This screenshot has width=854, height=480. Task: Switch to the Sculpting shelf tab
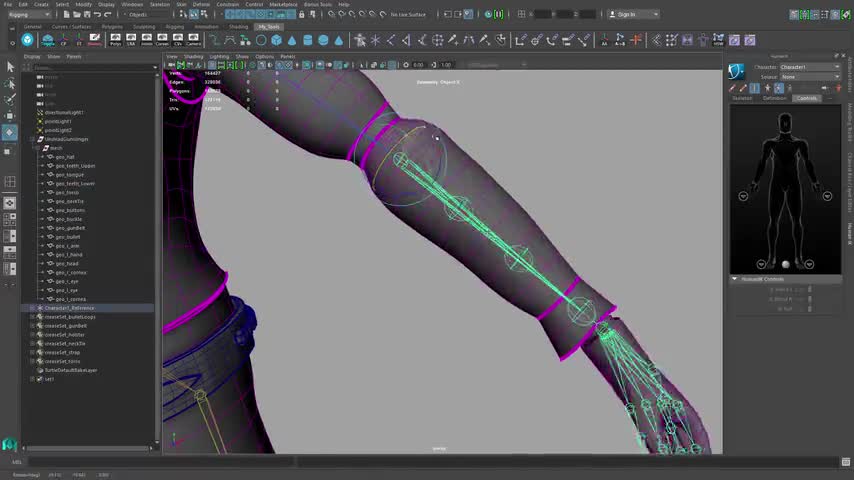tap(146, 27)
